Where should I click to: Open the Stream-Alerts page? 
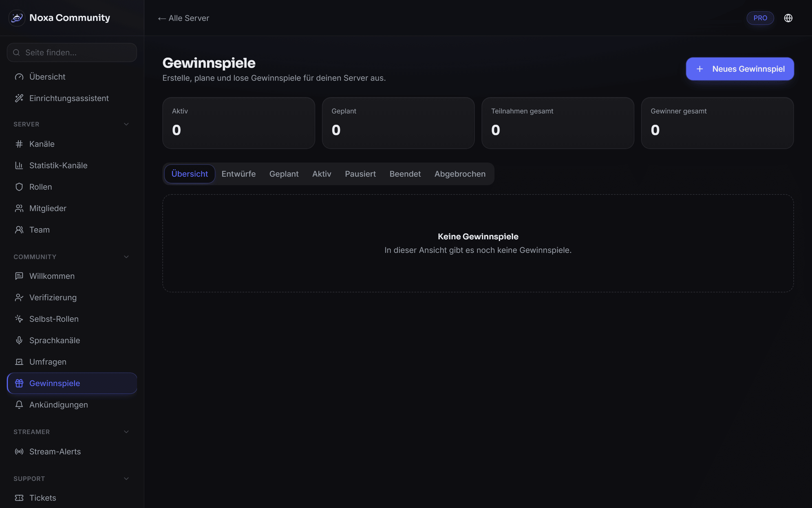tap(72, 452)
